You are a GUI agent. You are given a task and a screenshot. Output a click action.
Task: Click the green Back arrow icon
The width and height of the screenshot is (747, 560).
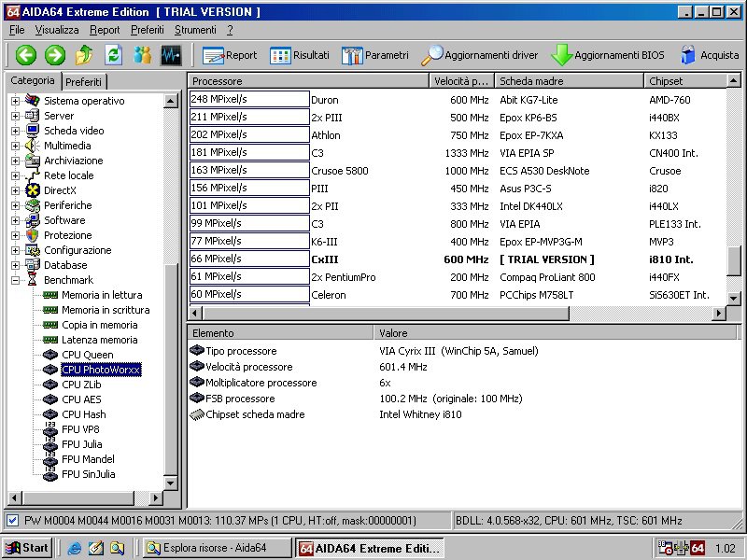[x=25, y=55]
